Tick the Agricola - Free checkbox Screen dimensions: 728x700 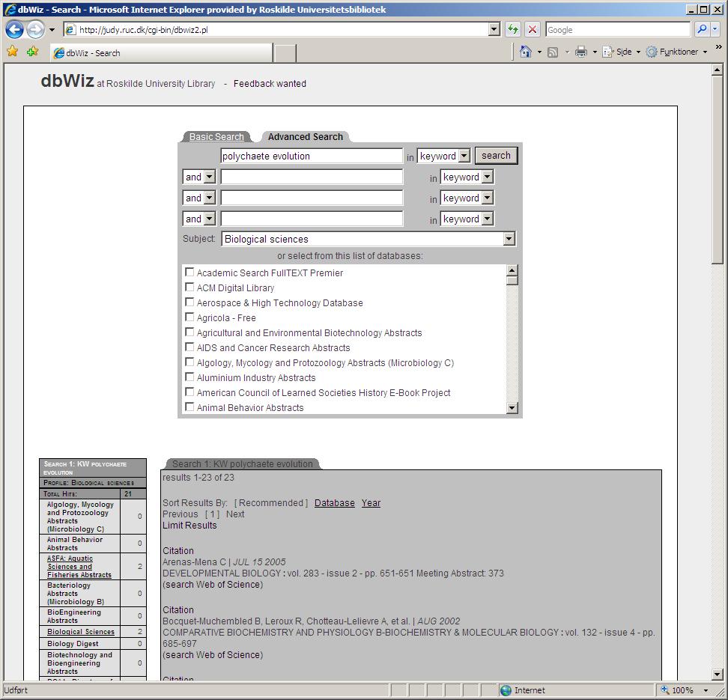coord(189,317)
